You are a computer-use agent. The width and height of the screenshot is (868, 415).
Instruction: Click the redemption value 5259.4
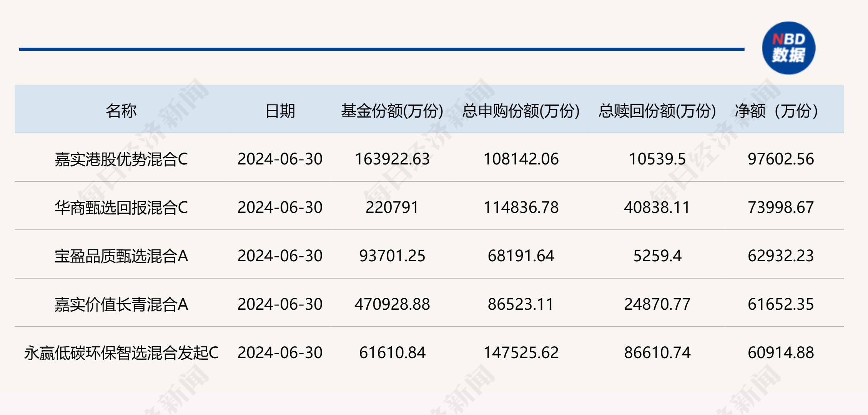657,256
